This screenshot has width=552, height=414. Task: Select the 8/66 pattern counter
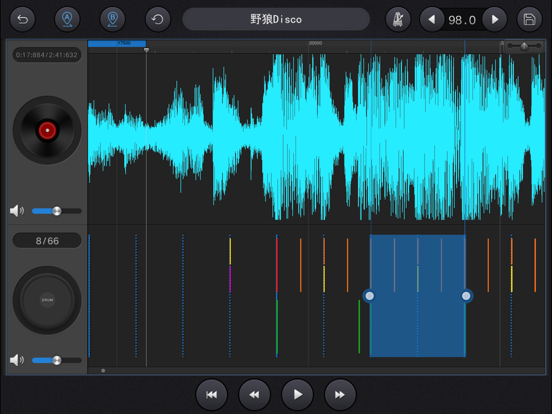(x=47, y=241)
